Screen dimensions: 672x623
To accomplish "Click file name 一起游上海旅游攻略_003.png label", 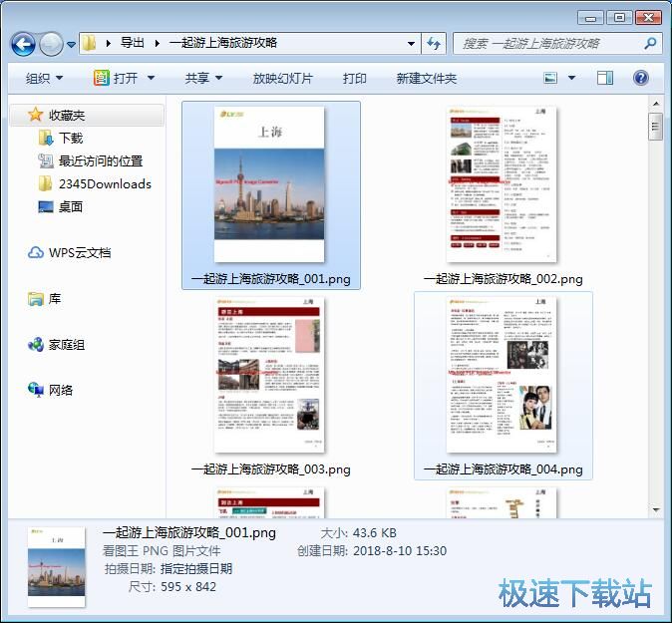I will [271, 469].
